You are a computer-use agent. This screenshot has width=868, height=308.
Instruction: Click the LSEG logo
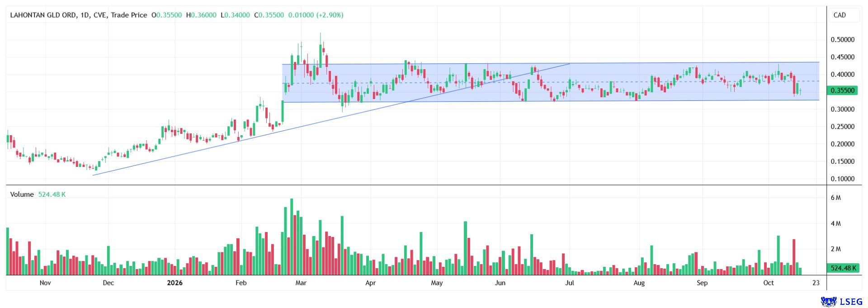(x=841, y=301)
